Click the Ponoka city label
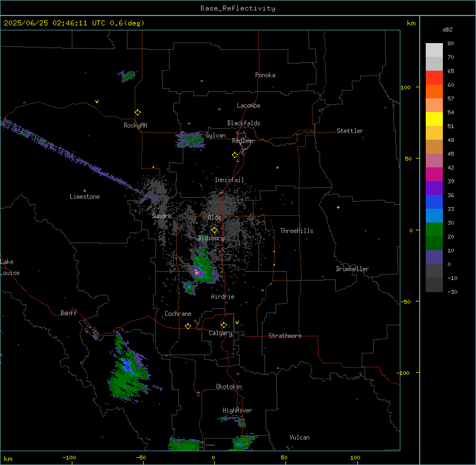The width and height of the screenshot is (476, 465). pos(265,75)
